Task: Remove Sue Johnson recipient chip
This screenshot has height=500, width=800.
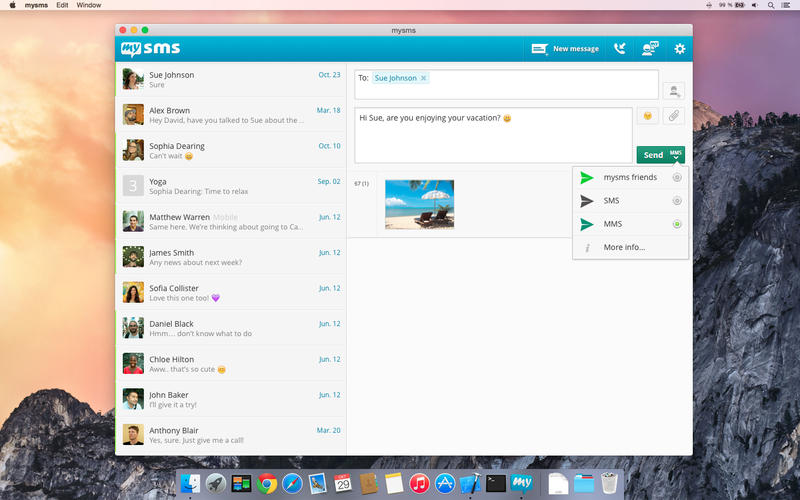Action: tap(423, 78)
